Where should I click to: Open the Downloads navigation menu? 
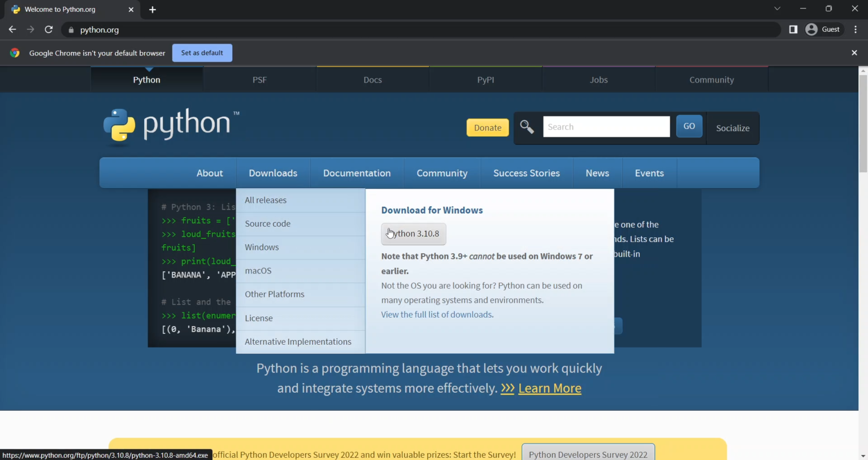pyautogui.click(x=273, y=173)
